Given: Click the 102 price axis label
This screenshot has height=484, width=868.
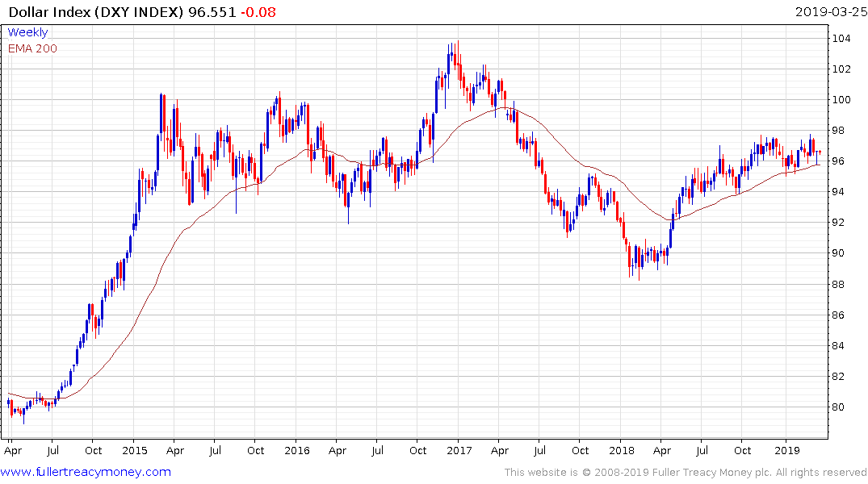Looking at the screenshot, I should [x=841, y=69].
